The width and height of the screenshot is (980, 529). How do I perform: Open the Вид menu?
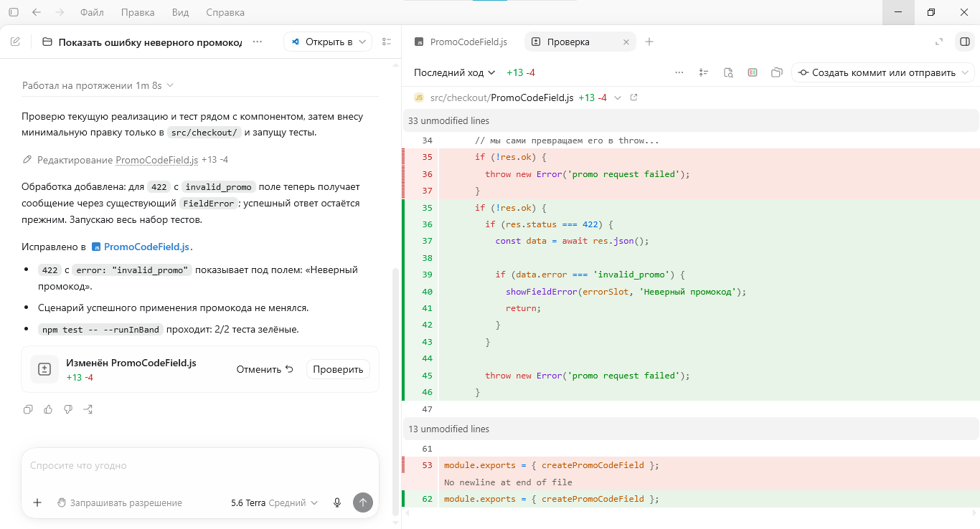click(x=181, y=12)
